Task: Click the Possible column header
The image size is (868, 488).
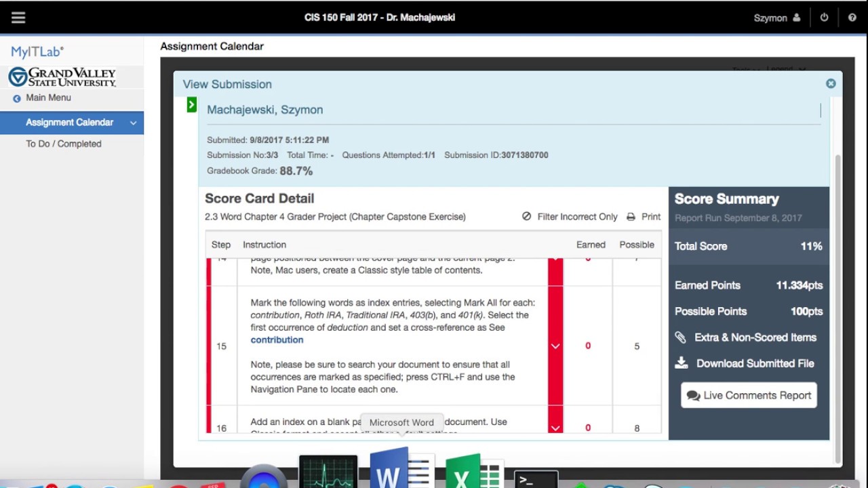Action: coord(637,245)
